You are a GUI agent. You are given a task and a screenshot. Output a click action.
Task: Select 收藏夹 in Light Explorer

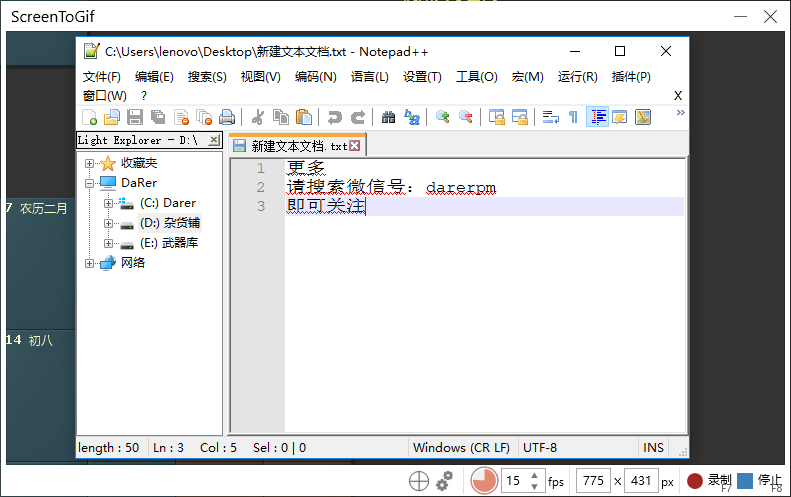tap(139, 163)
